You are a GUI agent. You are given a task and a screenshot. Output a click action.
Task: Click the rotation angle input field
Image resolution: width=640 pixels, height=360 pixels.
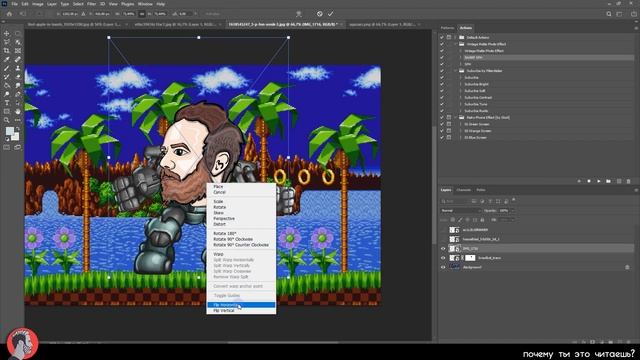pos(186,14)
